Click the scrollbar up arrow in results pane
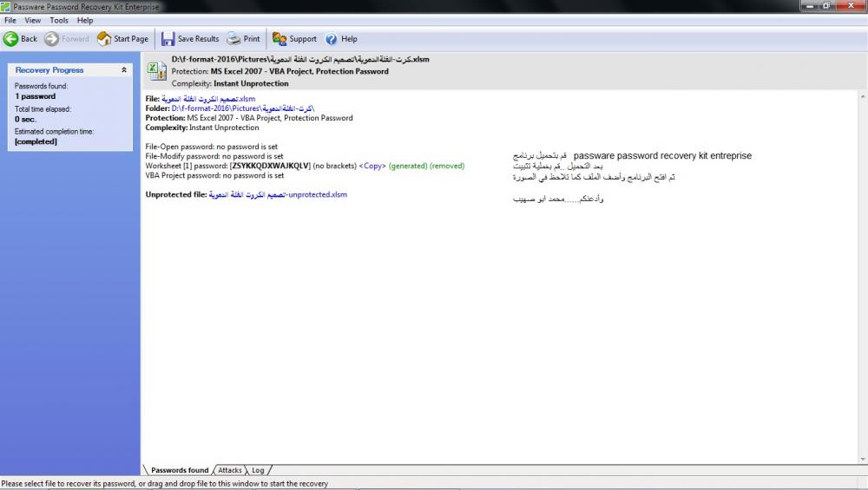The height and width of the screenshot is (490, 868). pos(863,97)
